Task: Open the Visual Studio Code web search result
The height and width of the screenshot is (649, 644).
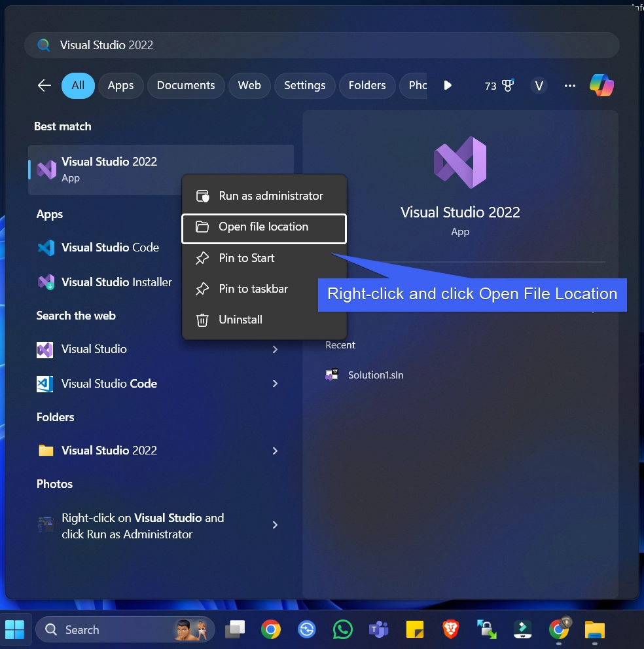Action: pyautogui.click(x=160, y=384)
